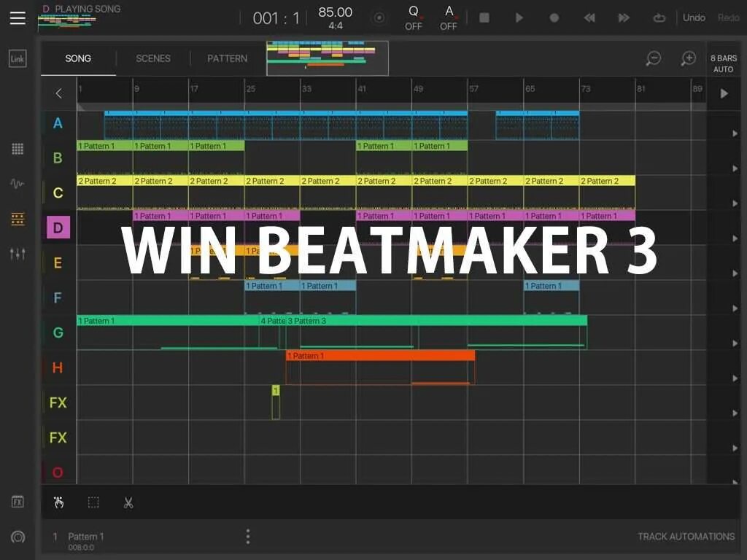Viewport: 747px width, 560px height.
Task: Open the three-dot pattern options menu
Action: click(x=248, y=537)
